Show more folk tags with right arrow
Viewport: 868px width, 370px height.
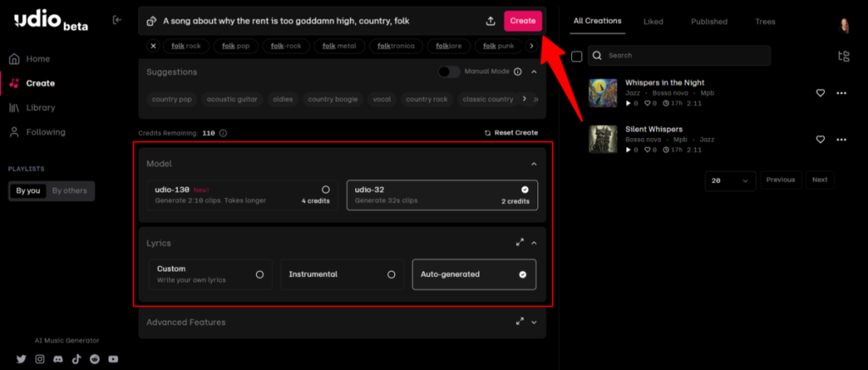pyautogui.click(x=531, y=46)
